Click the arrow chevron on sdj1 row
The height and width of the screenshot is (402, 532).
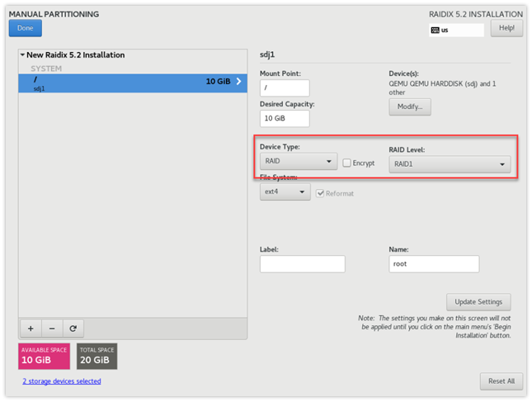pyautogui.click(x=239, y=82)
